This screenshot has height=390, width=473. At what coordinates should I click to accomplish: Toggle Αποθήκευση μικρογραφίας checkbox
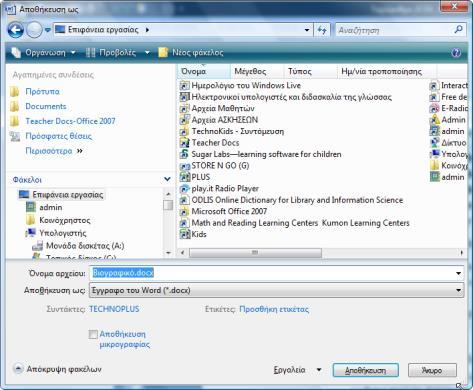(x=93, y=334)
